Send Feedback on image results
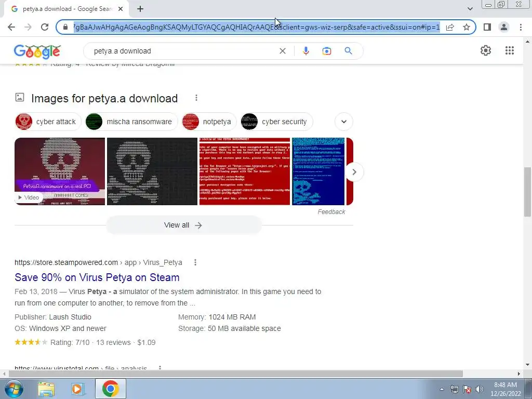Viewport: 532px width, 399px height. [x=331, y=212]
